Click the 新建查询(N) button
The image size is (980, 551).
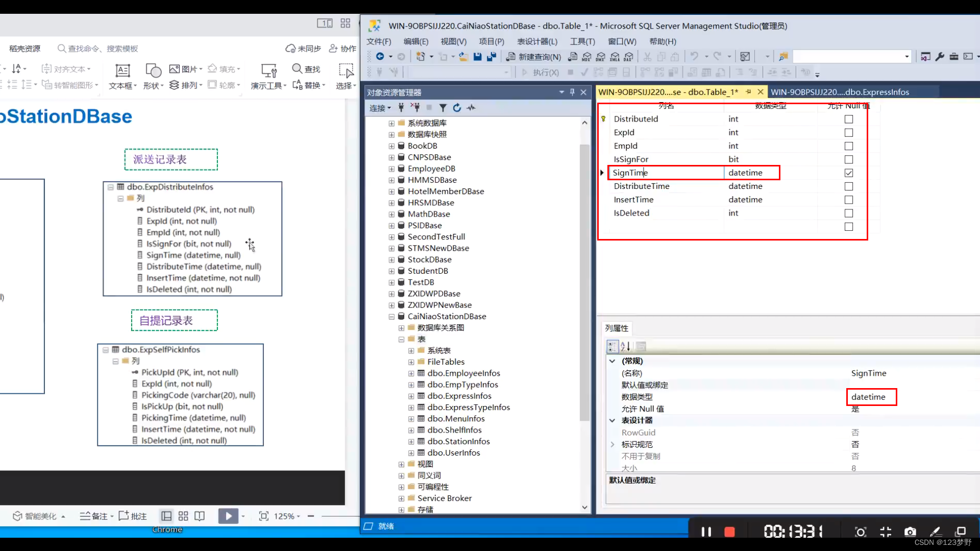click(533, 57)
